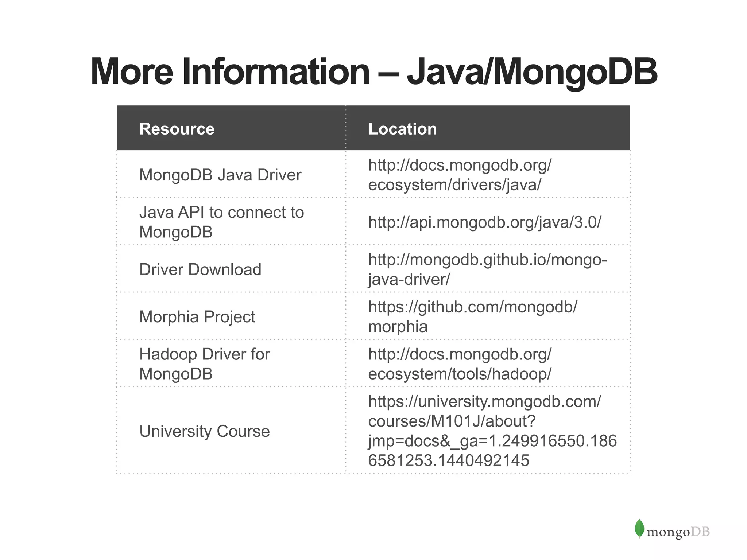Open the github.com/mongodb/morphia link
This screenshot has height=560, width=747.
click(473, 316)
